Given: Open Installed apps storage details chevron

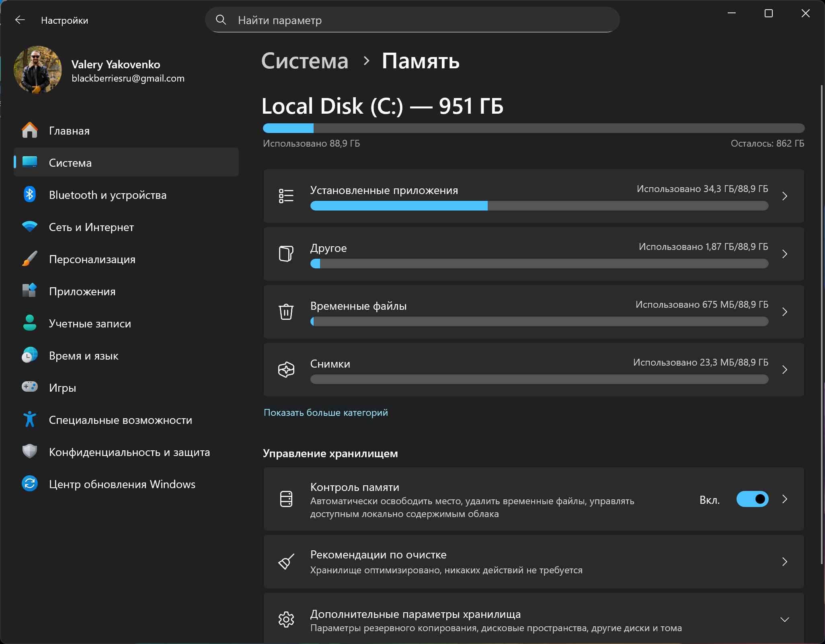Looking at the screenshot, I should pos(784,196).
